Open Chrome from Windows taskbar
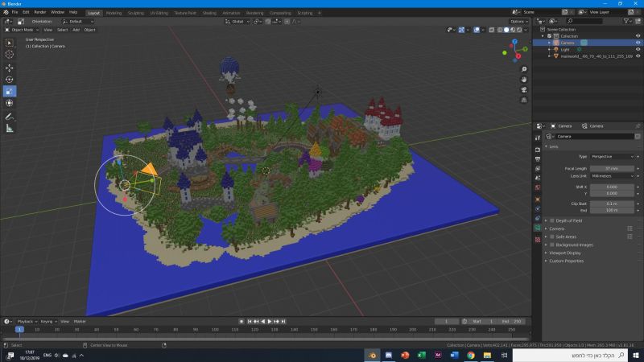 471,356
